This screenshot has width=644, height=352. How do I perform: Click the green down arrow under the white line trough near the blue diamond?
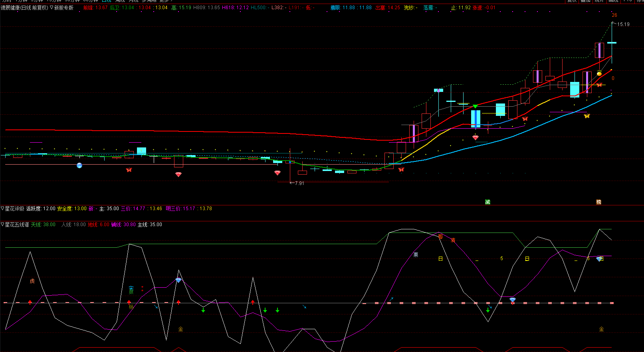[487, 310]
